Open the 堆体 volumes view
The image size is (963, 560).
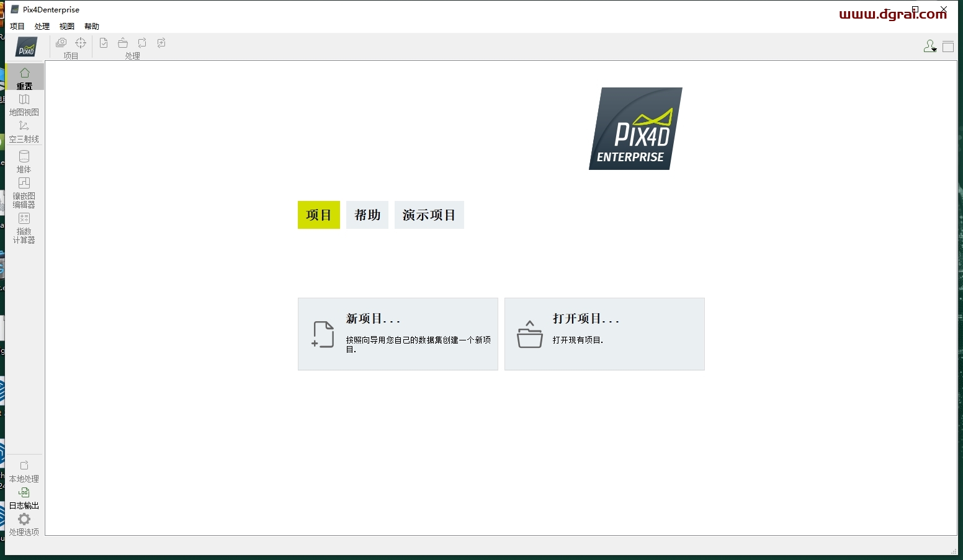click(x=24, y=161)
